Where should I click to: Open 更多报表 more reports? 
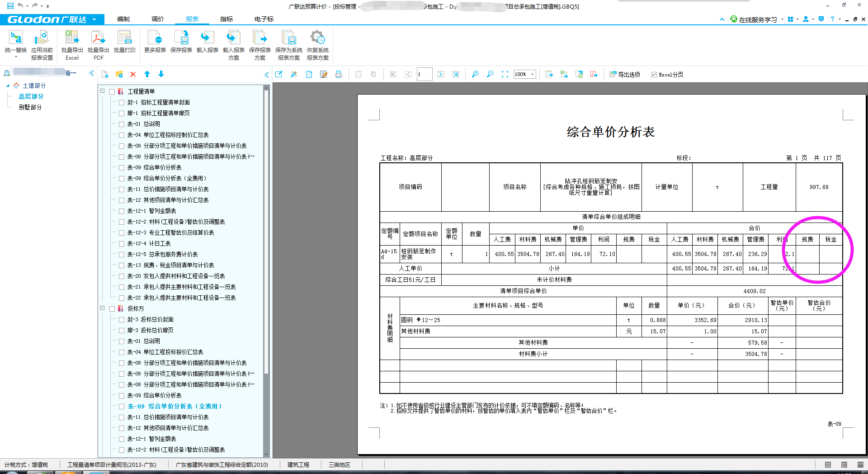pos(155,43)
